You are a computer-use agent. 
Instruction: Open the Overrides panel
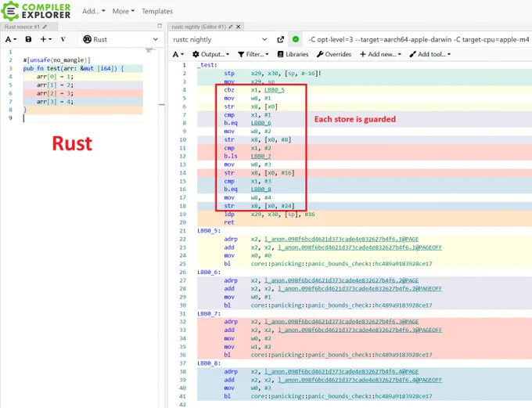[x=334, y=54]
